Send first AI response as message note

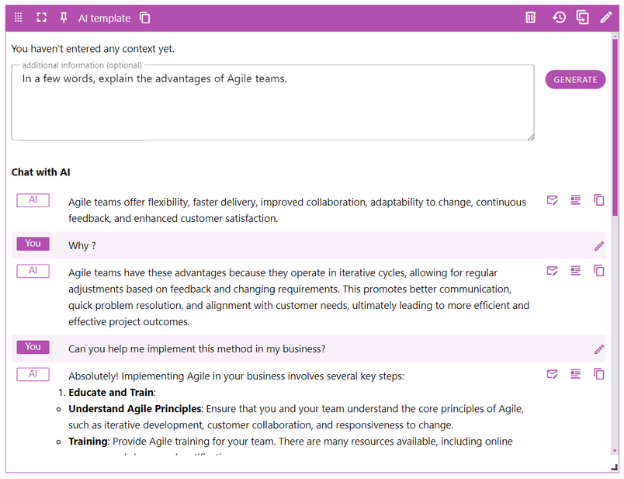click(x=552, y=200)
